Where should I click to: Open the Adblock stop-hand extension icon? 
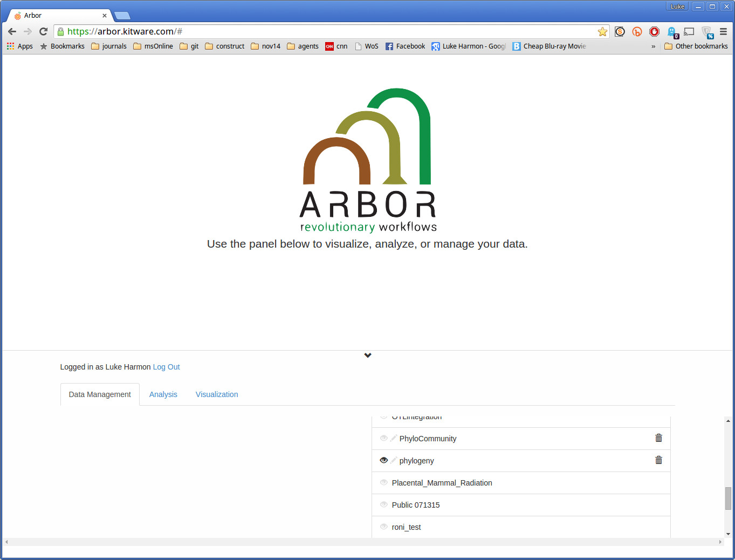click(x=654, y=31)
